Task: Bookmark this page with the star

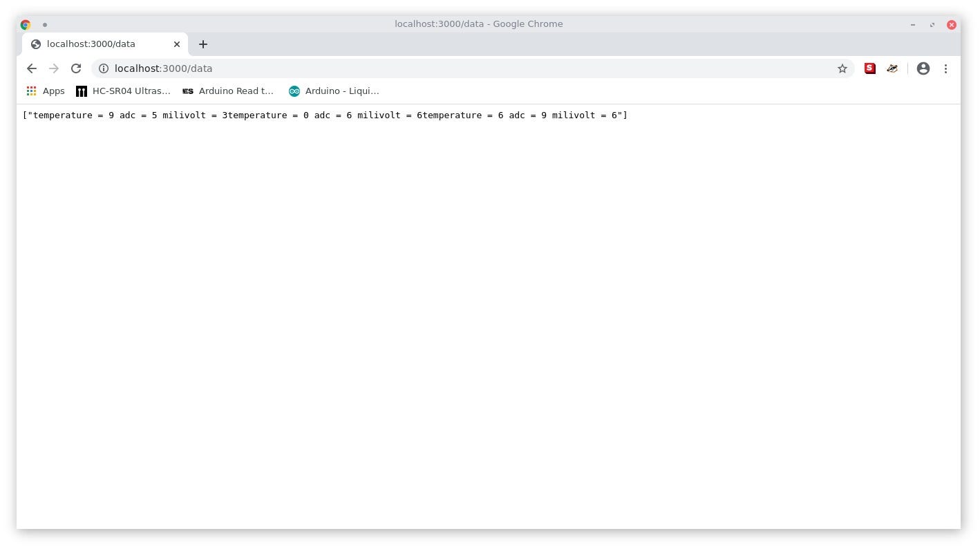Action: (842, 68)
